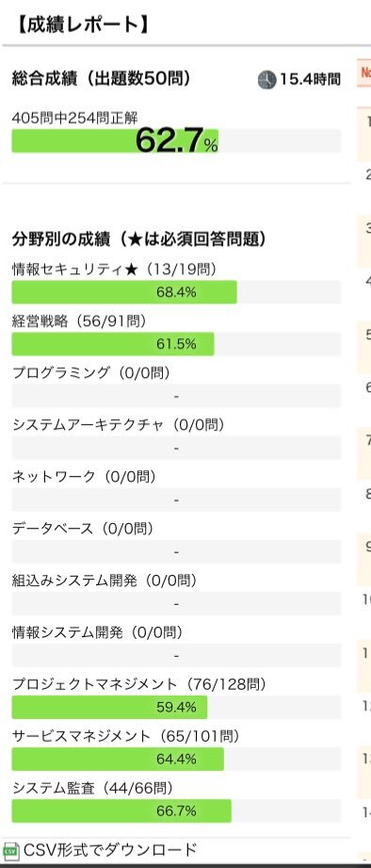
Task: Click the 62.7% overall score bar
Action: coord(176,141)
